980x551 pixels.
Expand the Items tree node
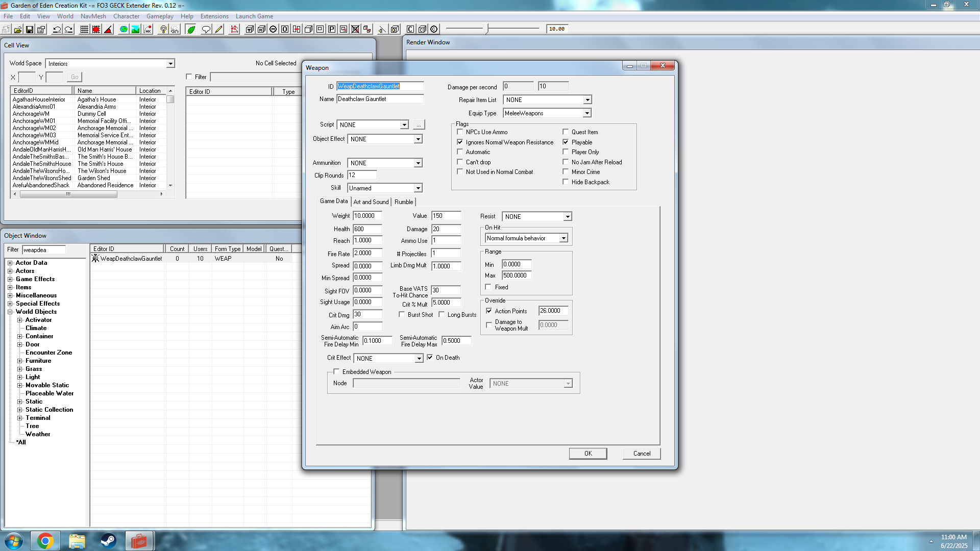10,287
